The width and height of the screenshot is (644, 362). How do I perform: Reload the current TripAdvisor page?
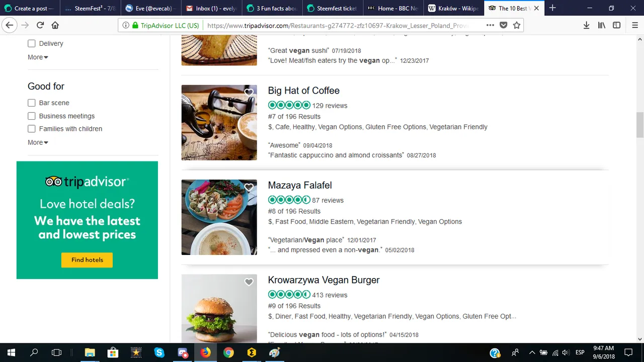(40, 25)
